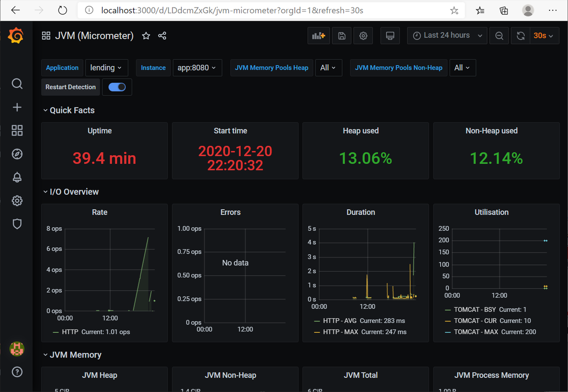568x392 pixels.
Task: Open the Create plus sidebar icon
Action: click(x=17, y=107)
